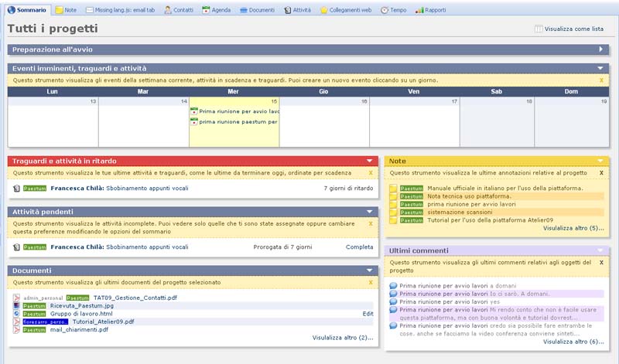
Task: Dismiss the yellow hint in Note panel
Action: (x=601, y=173)
